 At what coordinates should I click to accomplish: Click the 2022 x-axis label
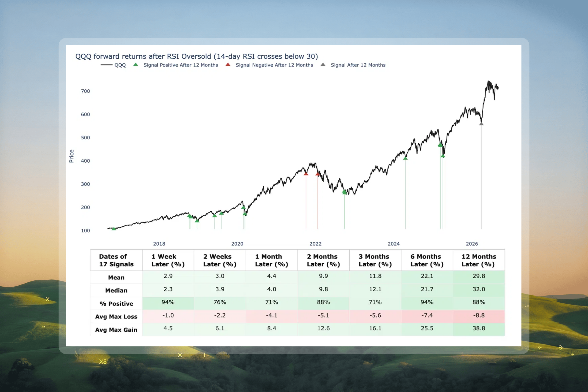[x=315, y=244]
